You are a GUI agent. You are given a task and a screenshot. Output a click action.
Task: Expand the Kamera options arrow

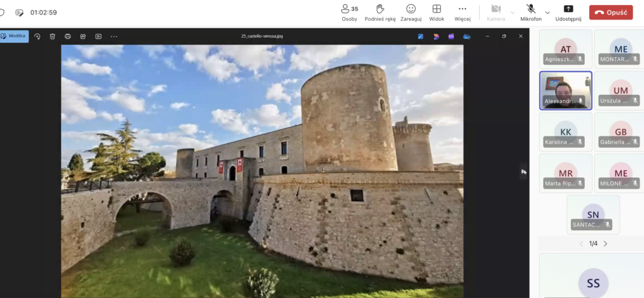point(512,13)
